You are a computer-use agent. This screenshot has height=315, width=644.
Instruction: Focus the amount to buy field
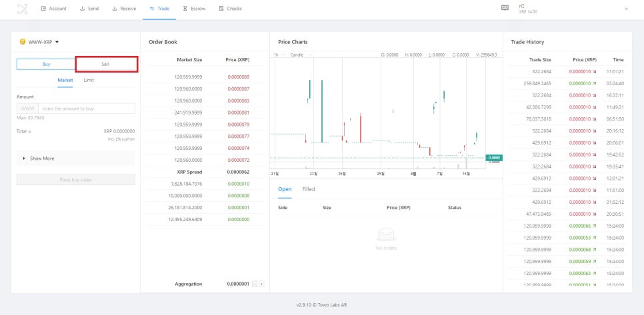coord(86,109)
